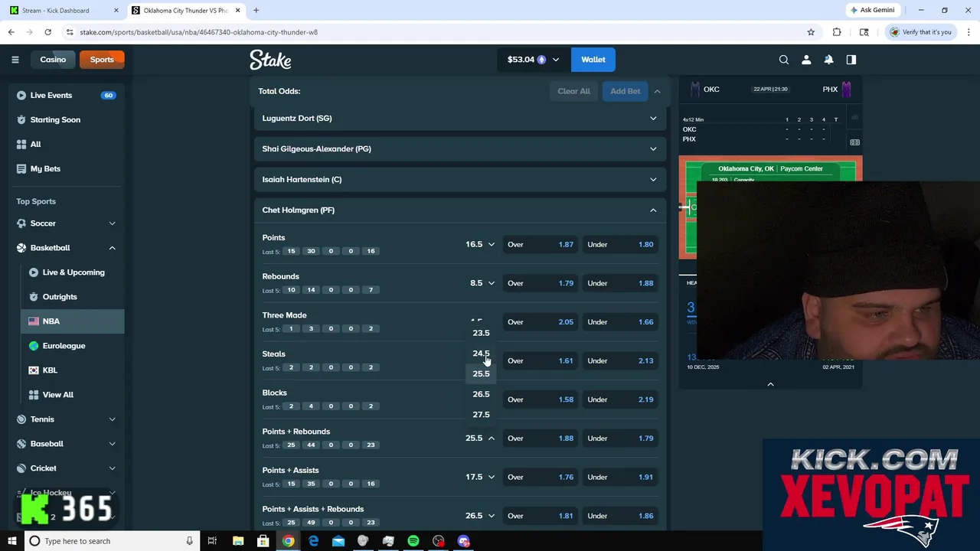Collapse Basketball sidebar submenu
This screenshot has height=551, width=980.
[x=112, y=248]
